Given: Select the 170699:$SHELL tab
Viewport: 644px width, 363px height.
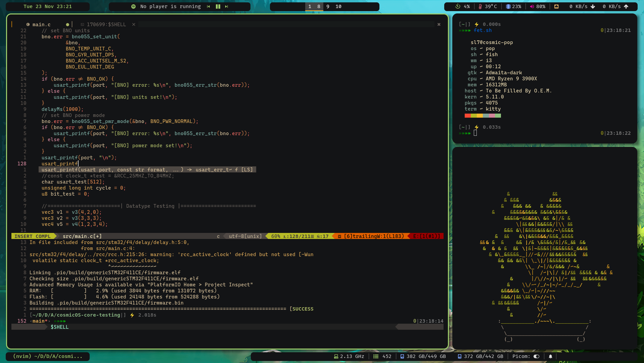Looking at the screenshot, I should 106,25.
